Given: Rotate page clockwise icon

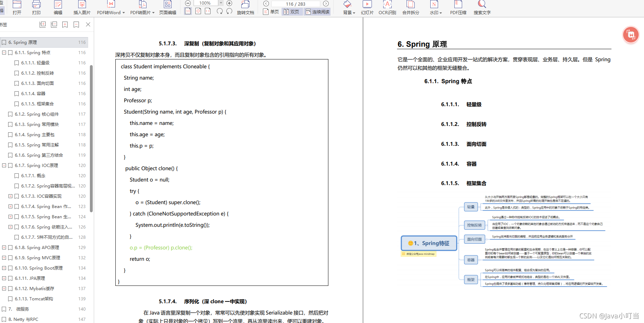Looking at the screenshot, I should 220,11.
